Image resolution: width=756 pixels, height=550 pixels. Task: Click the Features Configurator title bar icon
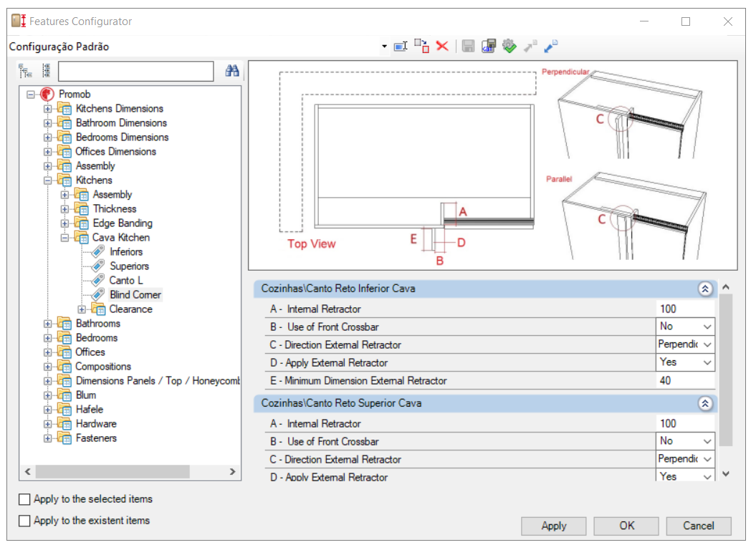(x=19, y=21)
